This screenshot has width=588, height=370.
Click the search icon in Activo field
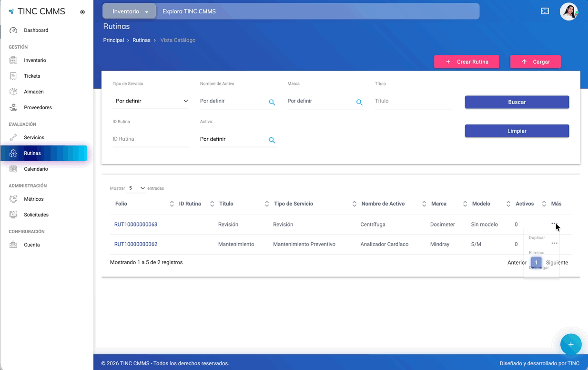(x=272, y=140)
